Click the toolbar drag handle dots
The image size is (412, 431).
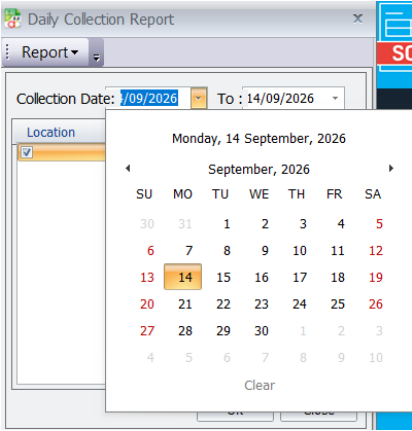click(7, 52)
